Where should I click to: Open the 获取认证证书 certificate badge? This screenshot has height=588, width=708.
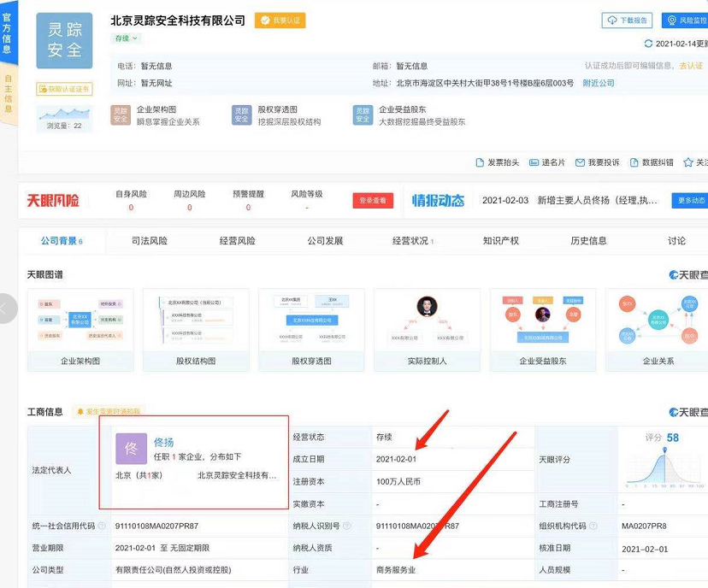64,88
